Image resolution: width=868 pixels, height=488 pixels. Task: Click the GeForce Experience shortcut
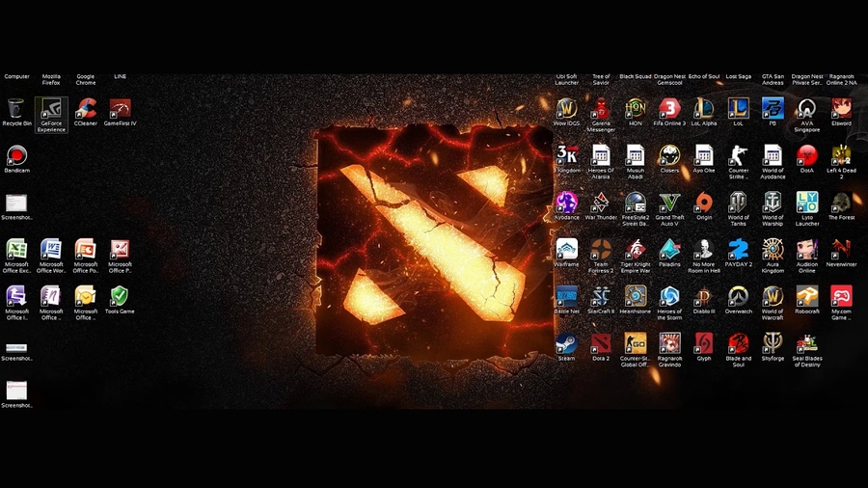coord(51,109)
